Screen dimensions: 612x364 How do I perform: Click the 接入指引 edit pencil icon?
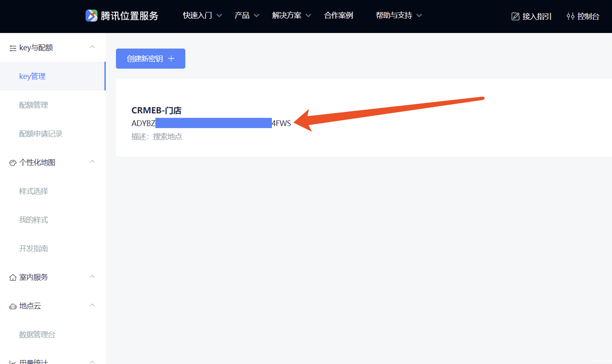[515, 16]
